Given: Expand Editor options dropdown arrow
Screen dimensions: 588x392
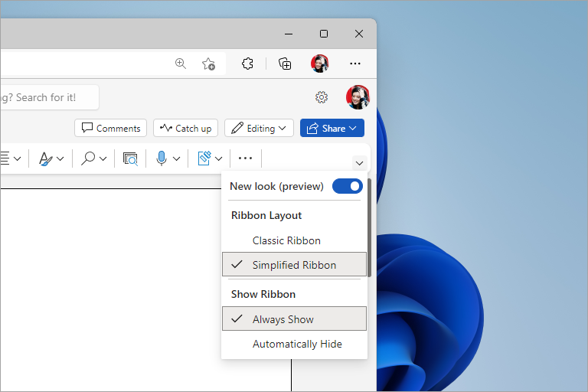Looking at the screenshot, I should 219,158.
